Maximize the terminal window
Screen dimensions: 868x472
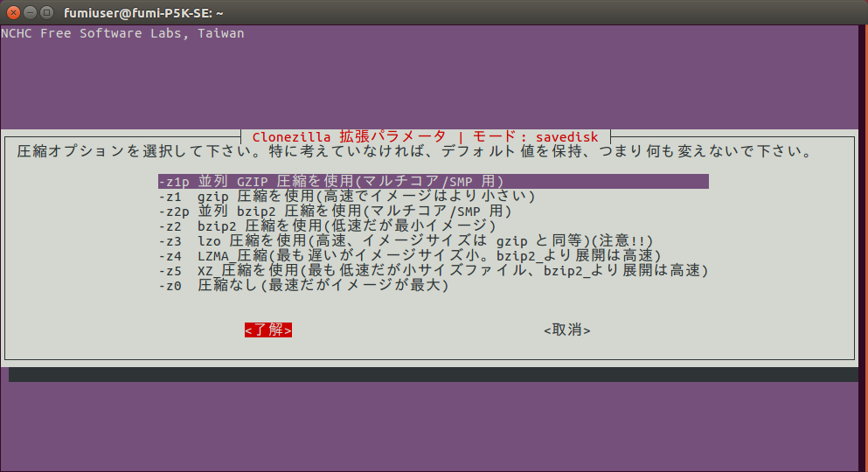[x=48, y=12]
